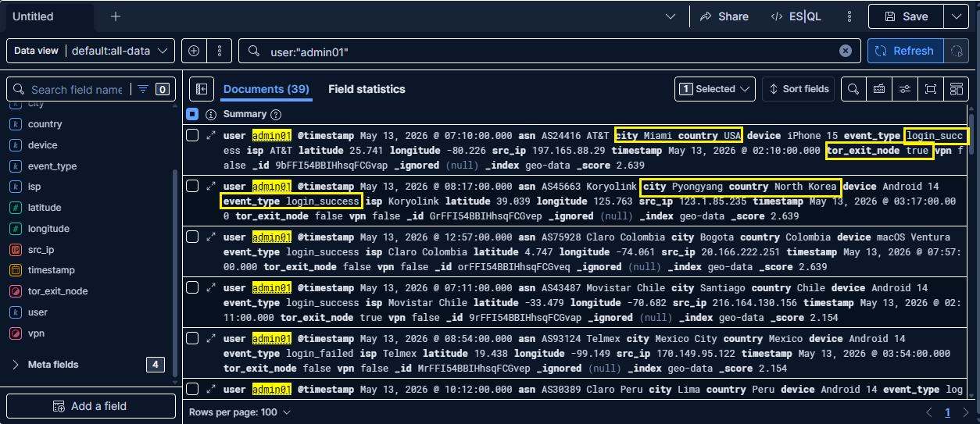
Task: Open filter options menu beside add filter
Action: [x=220, y=51]
